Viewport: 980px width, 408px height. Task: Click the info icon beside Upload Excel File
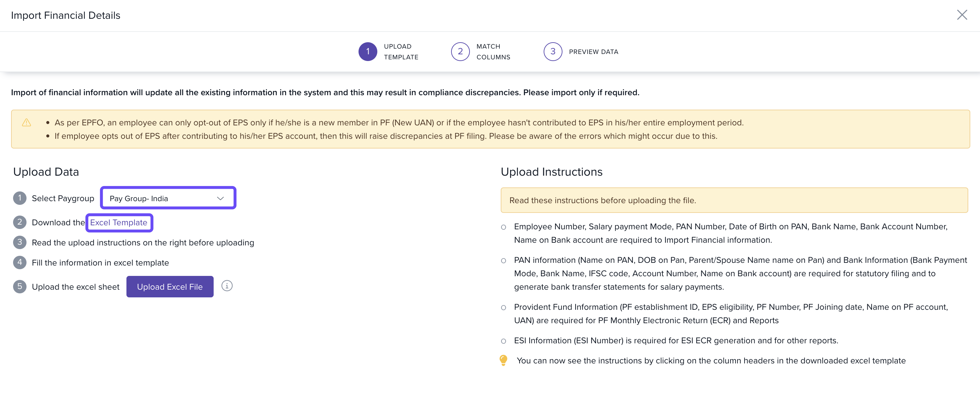click(227, 286)
